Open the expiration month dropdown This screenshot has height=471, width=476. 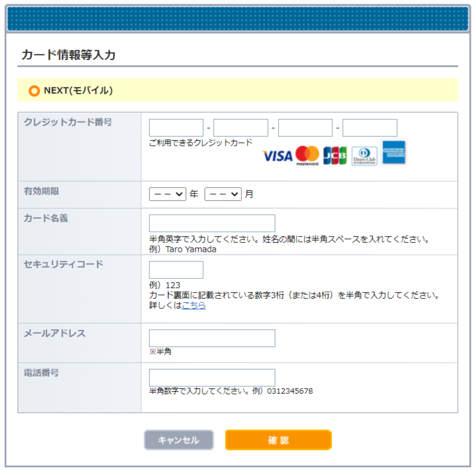coord(223,193)
